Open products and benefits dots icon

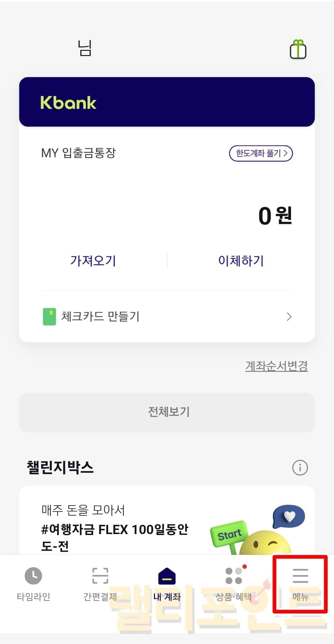[234, 576]
